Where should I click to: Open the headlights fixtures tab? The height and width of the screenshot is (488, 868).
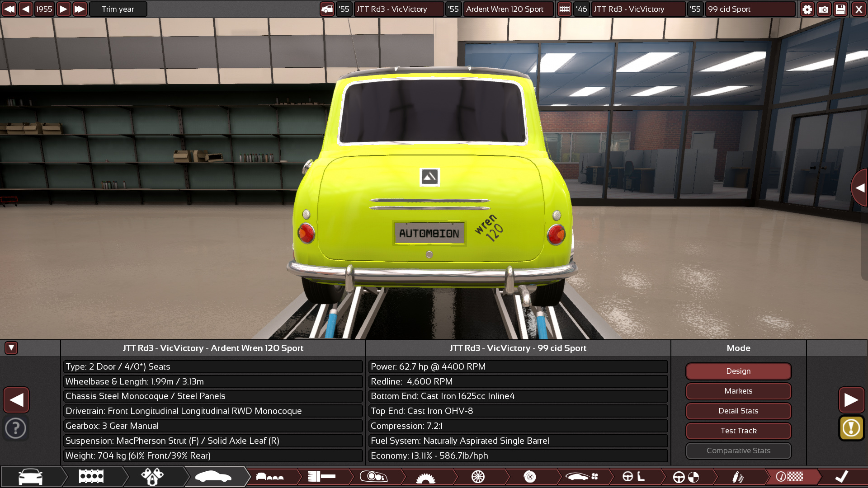[x=373, y=477]
